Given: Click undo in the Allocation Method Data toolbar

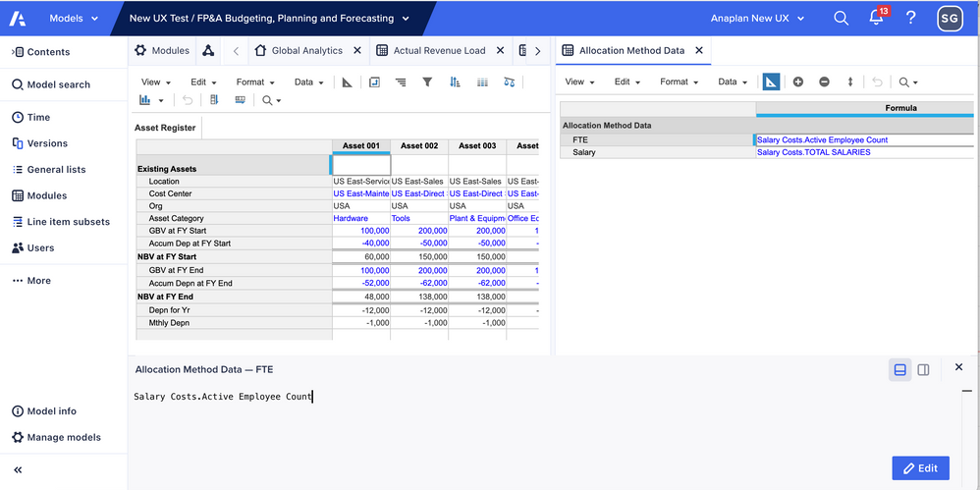Looking at the screenshot, I should (x=878, y=82).
